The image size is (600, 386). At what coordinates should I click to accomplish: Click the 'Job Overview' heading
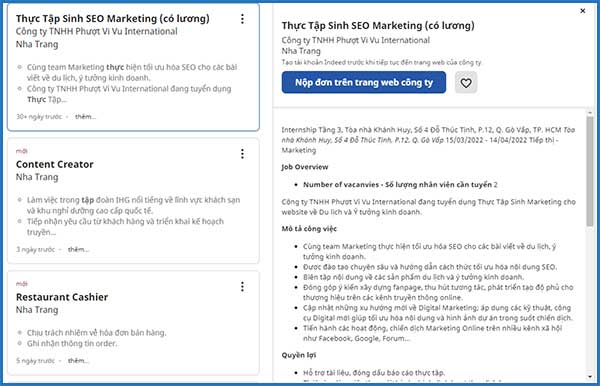click(305, 167)
